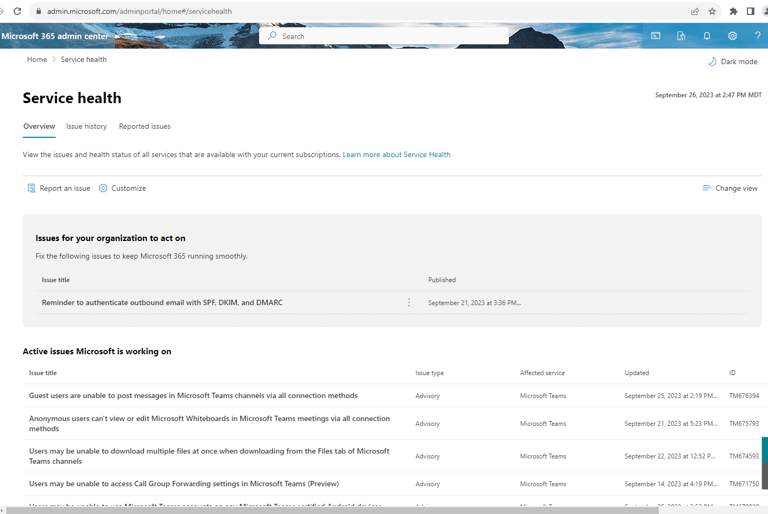Click the browser address bar URL
This screenshot has width=768, height=514.
click(139, 11)
